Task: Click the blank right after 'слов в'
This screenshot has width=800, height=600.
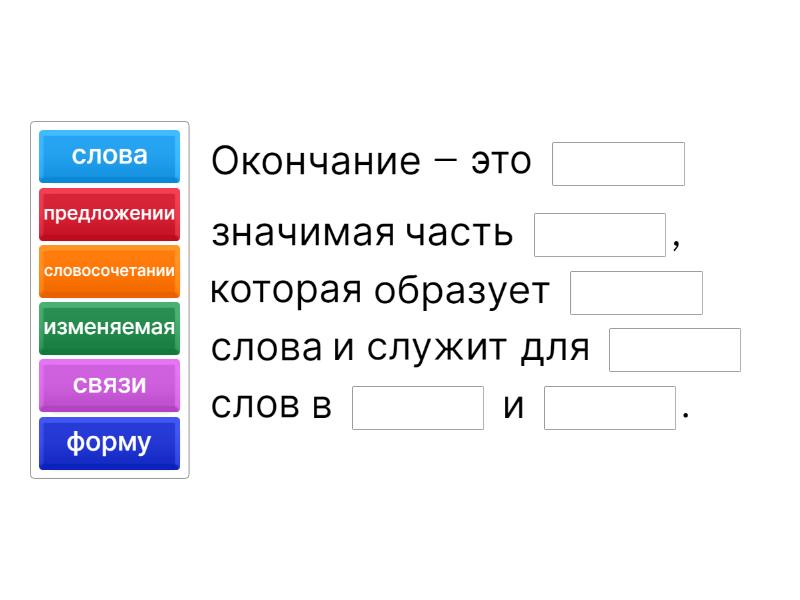Action: (418, 408)
